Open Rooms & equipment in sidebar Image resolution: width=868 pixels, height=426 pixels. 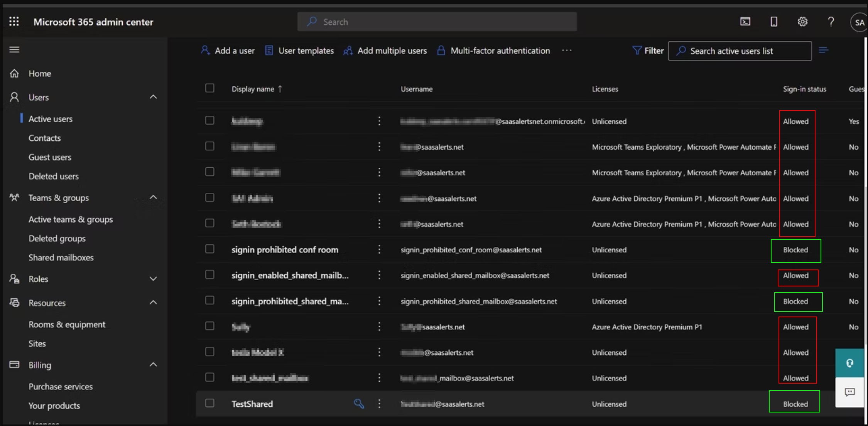[67, 325]
